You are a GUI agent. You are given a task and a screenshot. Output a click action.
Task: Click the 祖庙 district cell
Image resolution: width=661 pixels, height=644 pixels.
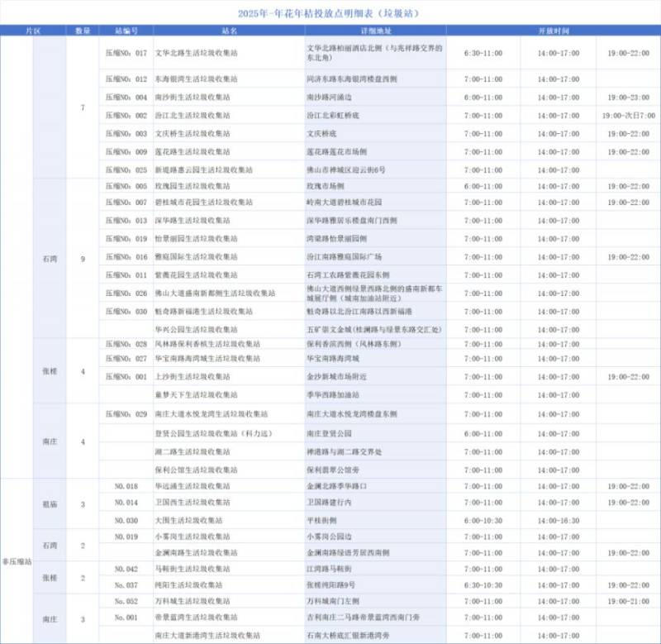click(x=50, y=504)
